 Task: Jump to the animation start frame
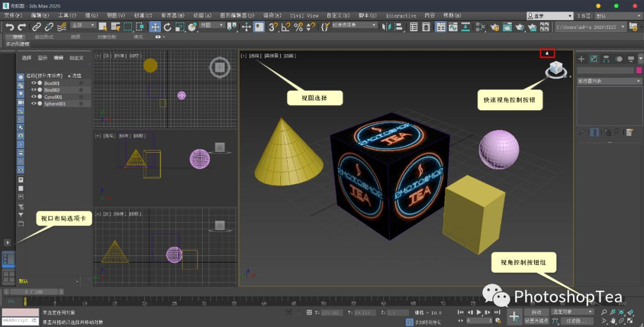pyautogui.click(x=461, y=313)
